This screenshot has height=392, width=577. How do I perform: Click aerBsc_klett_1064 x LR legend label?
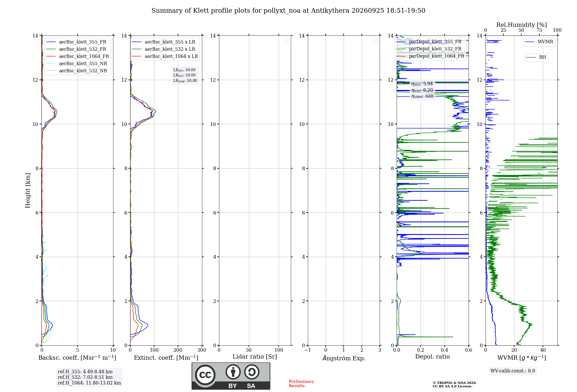click(x=171, y=56)
